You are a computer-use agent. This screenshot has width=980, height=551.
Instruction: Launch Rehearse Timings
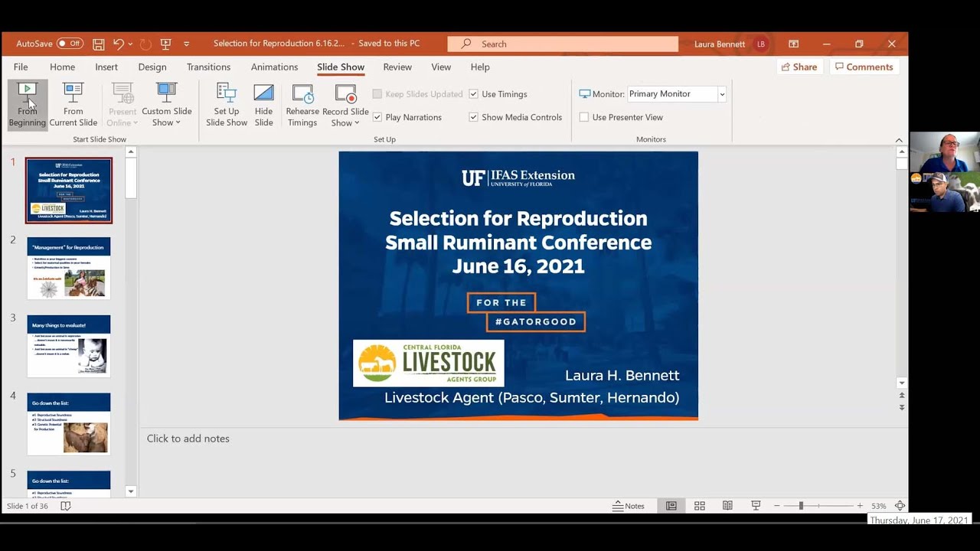[302, 105]
